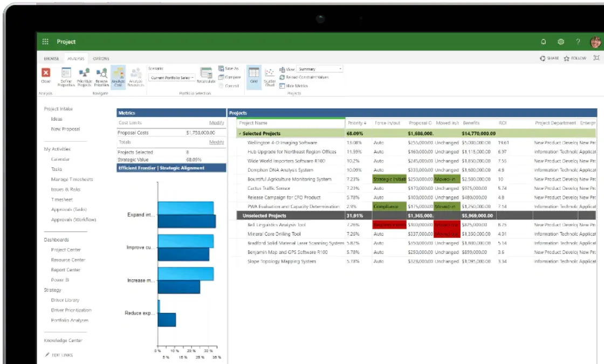Open the Strategic Initiative force-in cell for Bountiful Agriculture
Screen dimensions: 604x364
tap(389, 179)
